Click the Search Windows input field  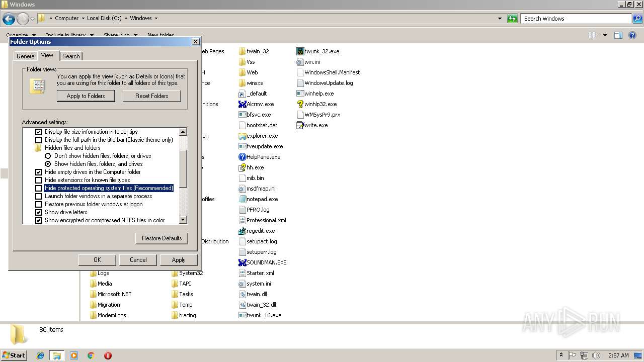[x=577, y=19]
